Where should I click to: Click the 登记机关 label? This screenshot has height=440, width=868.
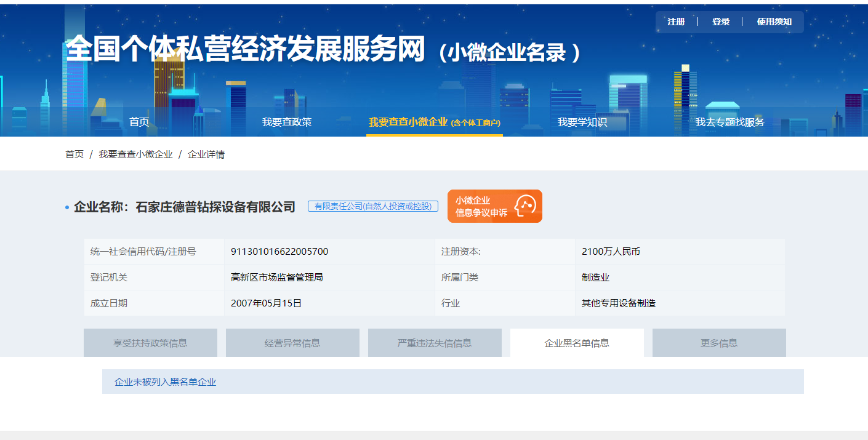[x=108, y=278]
